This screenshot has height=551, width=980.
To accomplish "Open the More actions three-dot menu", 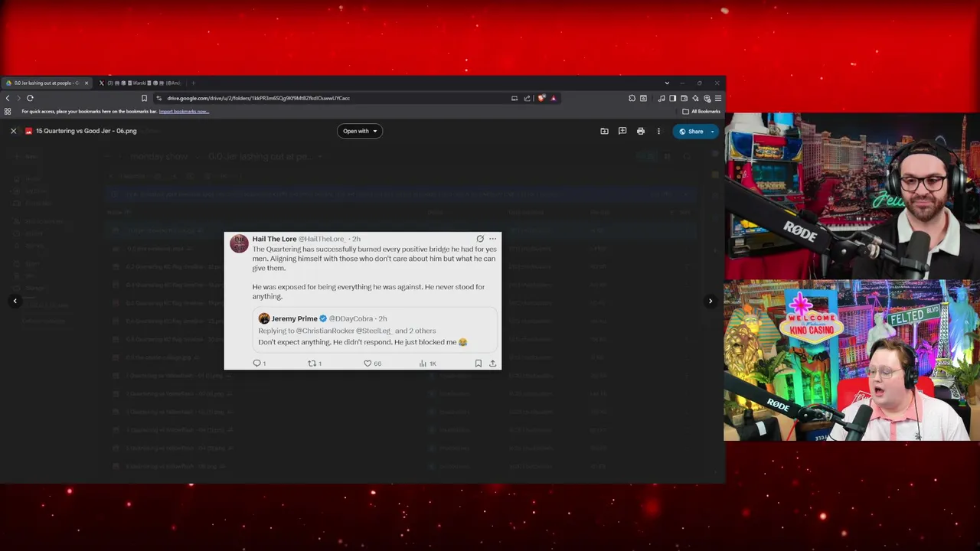I will (658, 131).
